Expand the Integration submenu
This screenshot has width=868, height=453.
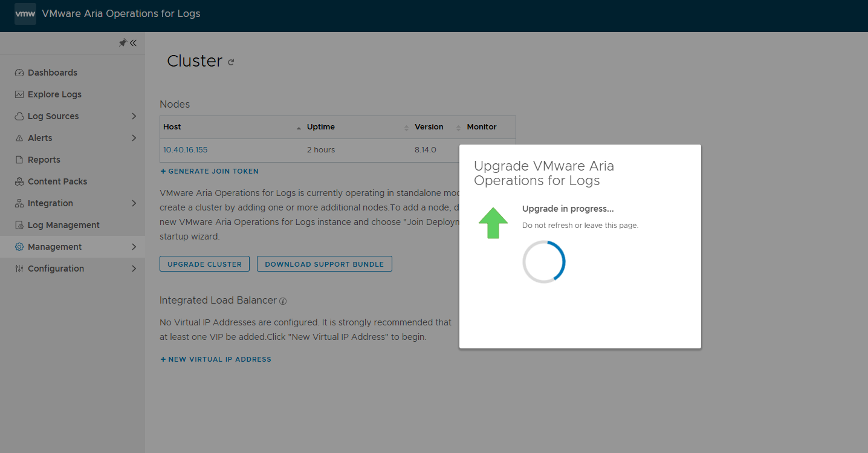click(134, 203)
